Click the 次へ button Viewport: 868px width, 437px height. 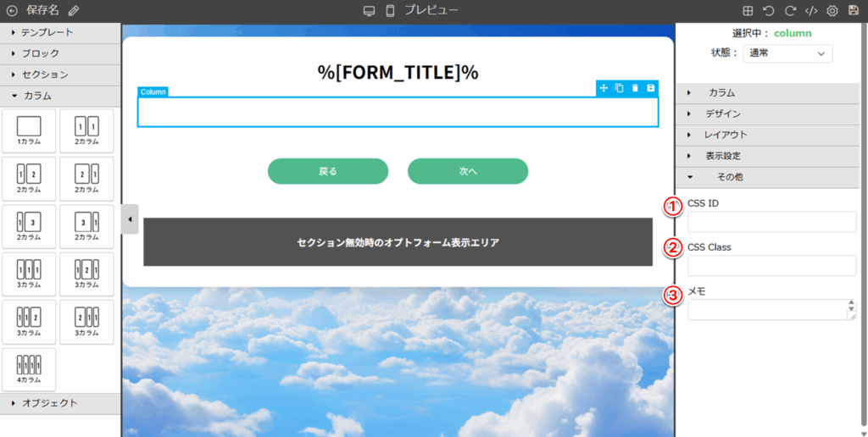click(468, 171)
